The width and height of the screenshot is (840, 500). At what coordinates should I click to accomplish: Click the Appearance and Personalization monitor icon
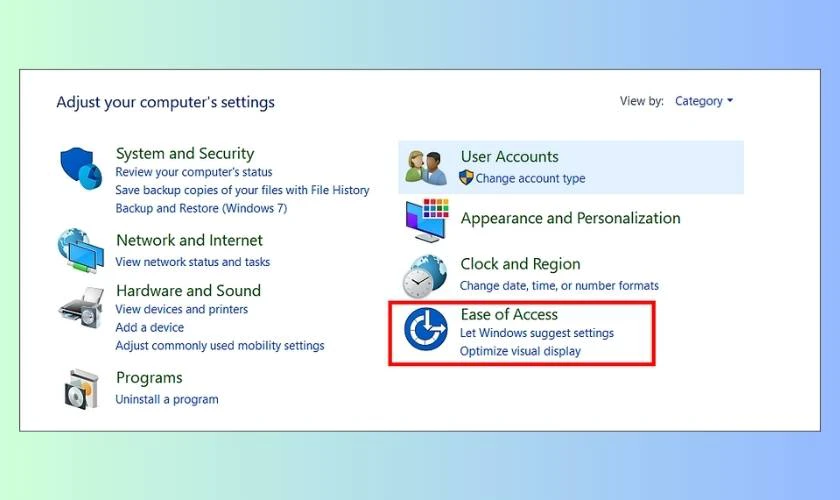click(427, 220)
